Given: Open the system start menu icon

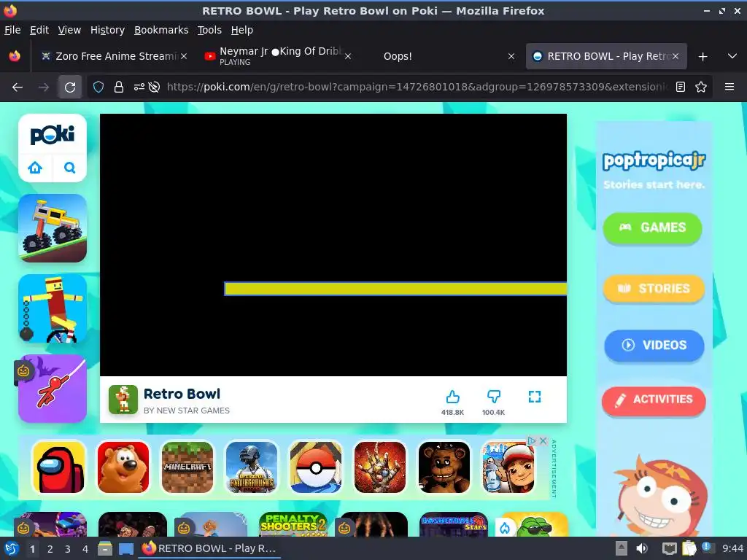Looking at the screenshot, I should (12, 548).
